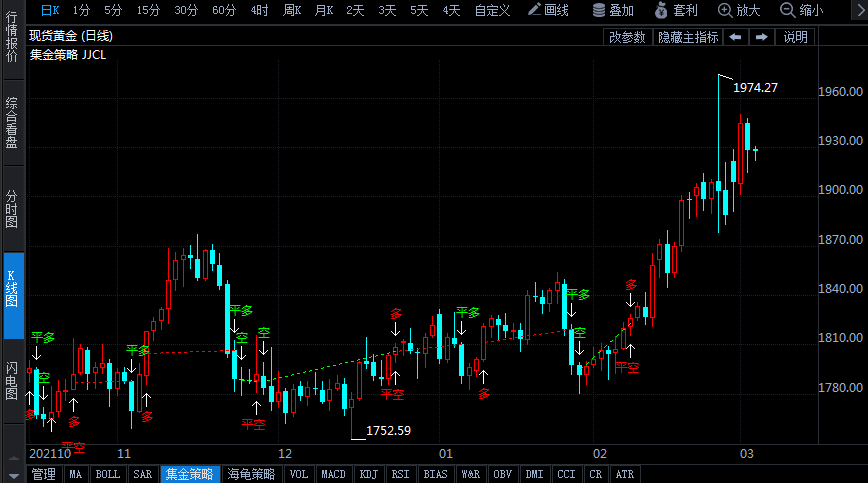Image resolution: width=868 pixels, height=483 pixels.
Task: Switch to 5分 timeframe
Action: [113, 10]
